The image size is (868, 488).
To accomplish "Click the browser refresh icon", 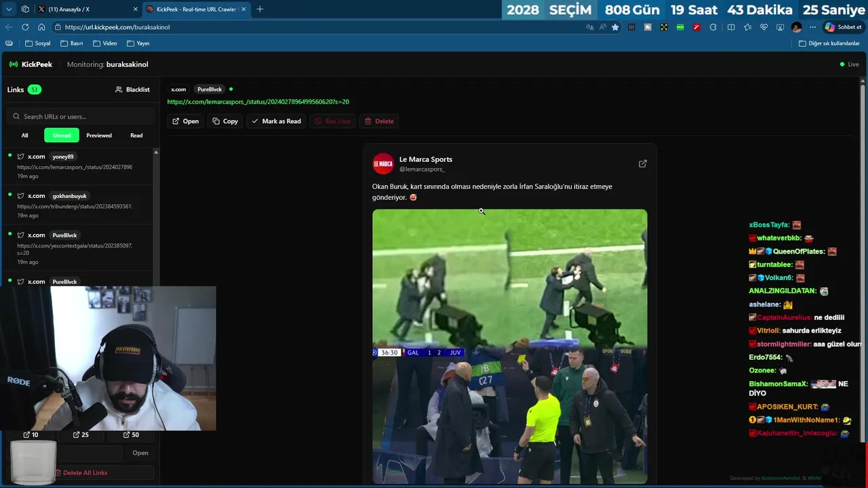I will pos(25,27).
